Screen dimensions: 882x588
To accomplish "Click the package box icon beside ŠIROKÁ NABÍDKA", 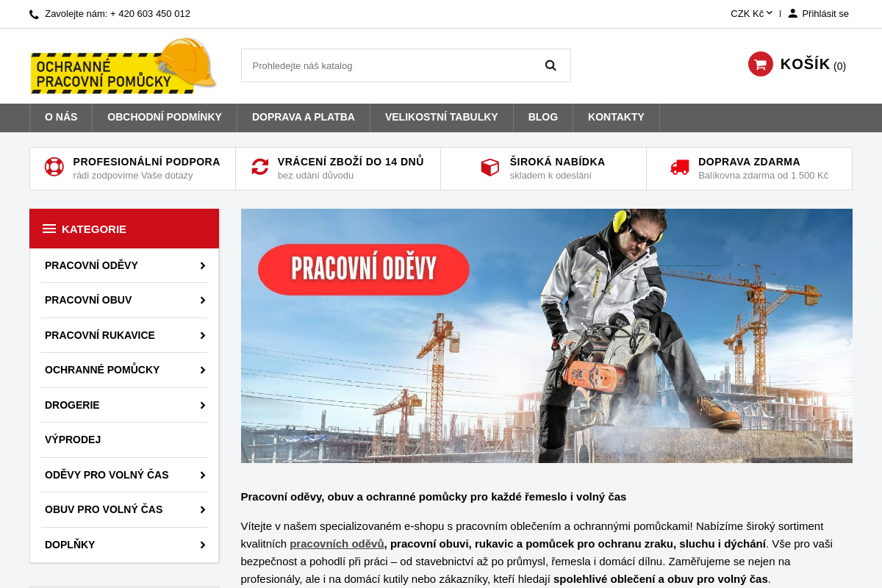I will [x=490, y=167].
